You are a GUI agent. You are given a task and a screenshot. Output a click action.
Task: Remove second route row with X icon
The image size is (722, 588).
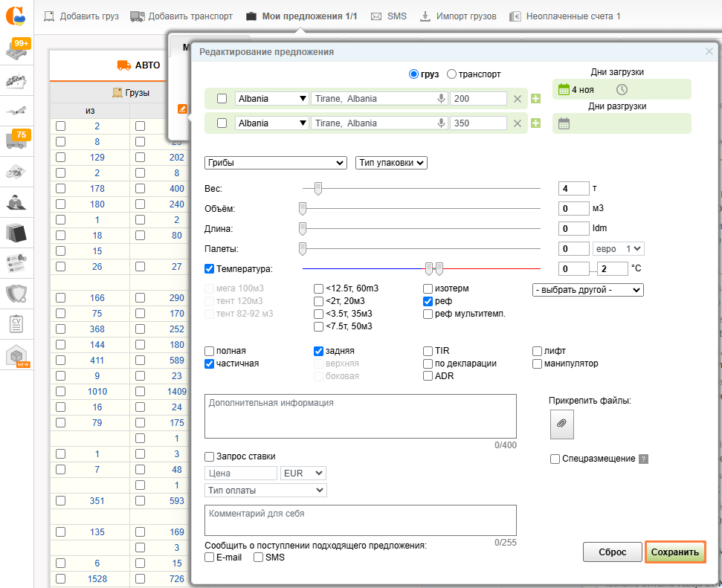point(518,123)
